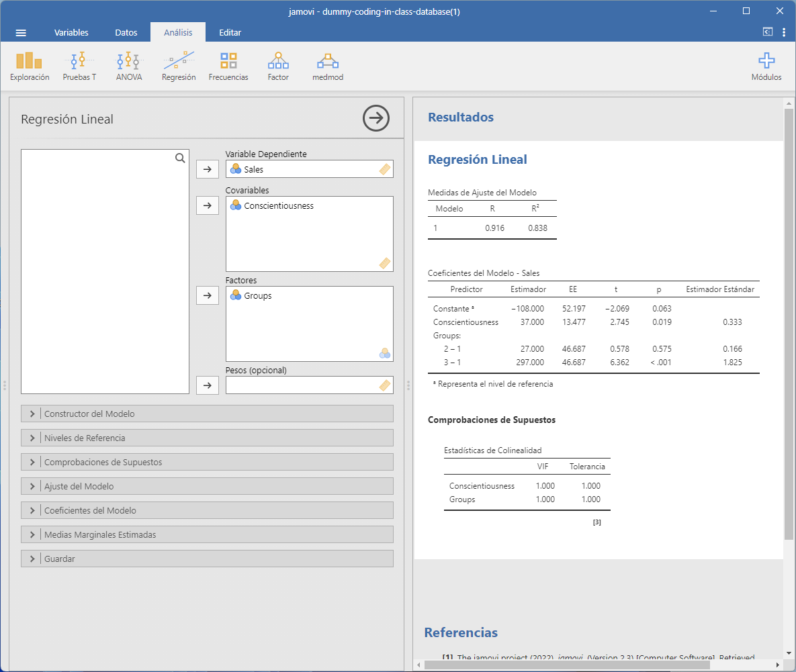The width and height of the screenshot is (796, 672).
Task: Click the hamburger main menu icon
Action: tap(21, 32)
